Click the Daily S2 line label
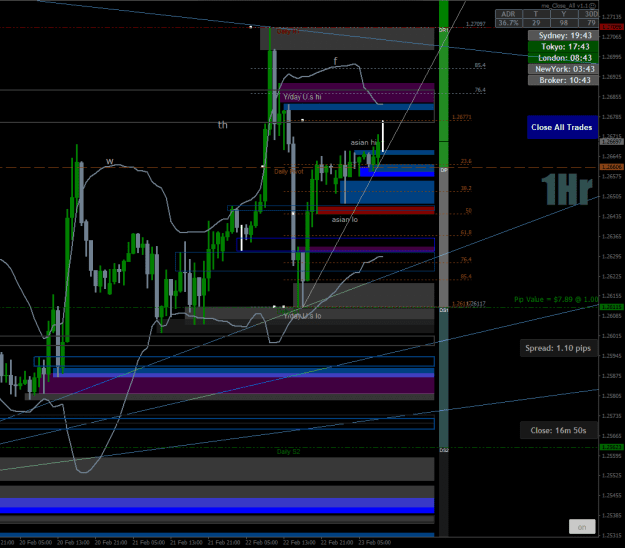 click(288, 452)
